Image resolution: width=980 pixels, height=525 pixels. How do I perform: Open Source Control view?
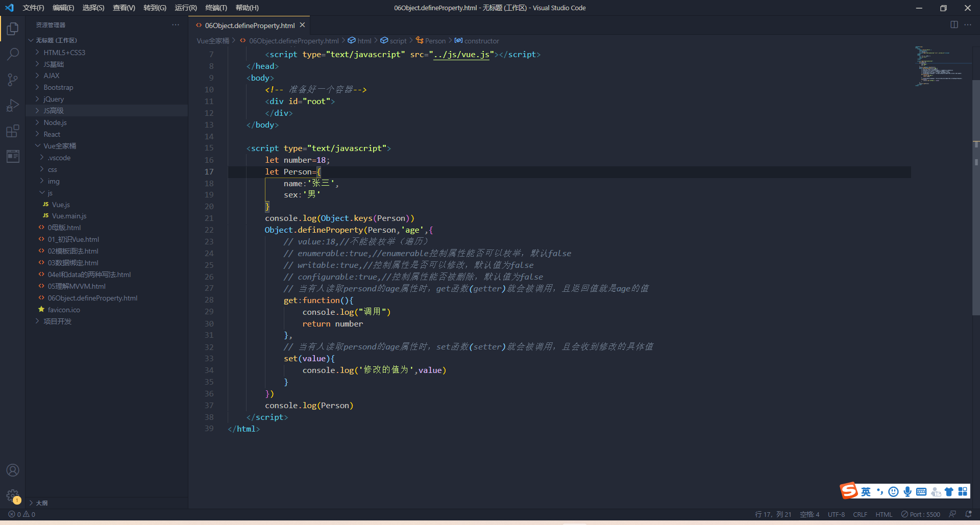[12, 80]
